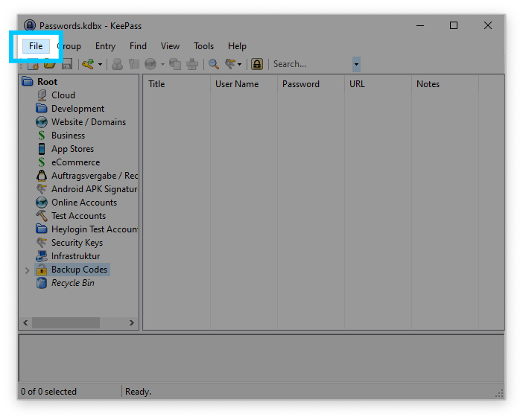This screenshot has width=523, height=420.
Task: Select the Development folder icon
Action: point(42,108)
